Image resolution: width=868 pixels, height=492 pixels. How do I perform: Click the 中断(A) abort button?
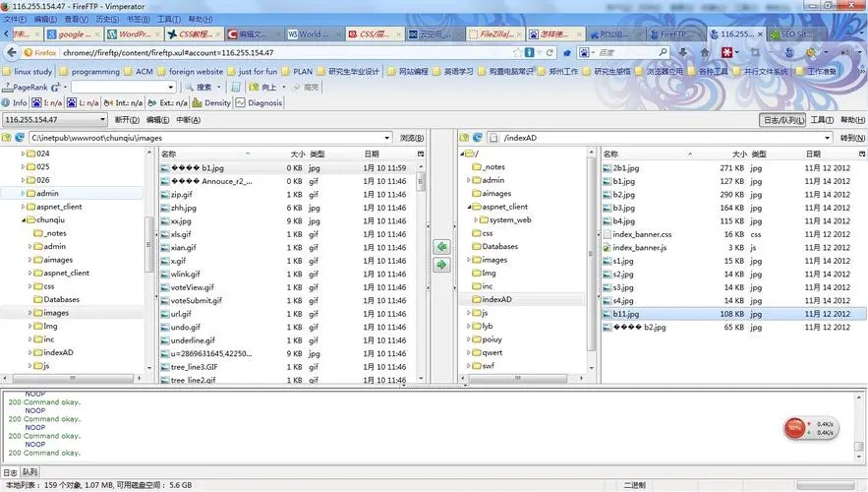188,120
